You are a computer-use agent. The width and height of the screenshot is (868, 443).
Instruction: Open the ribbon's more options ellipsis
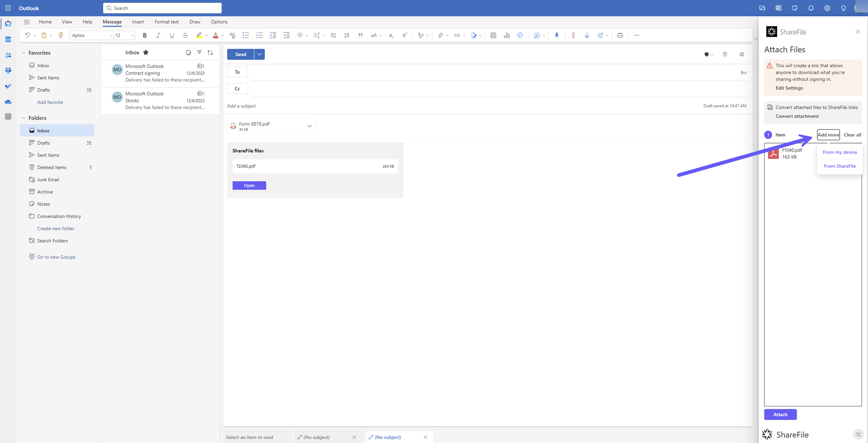(636, 35)
